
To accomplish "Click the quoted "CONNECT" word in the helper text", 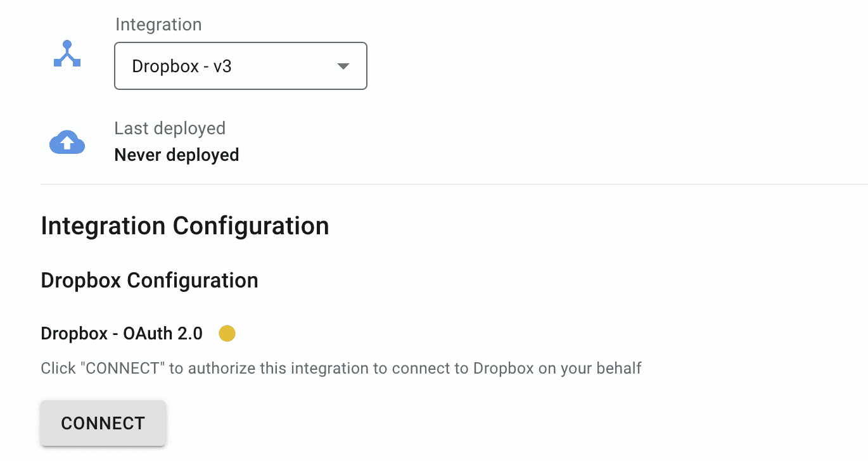I will (124, 368).
